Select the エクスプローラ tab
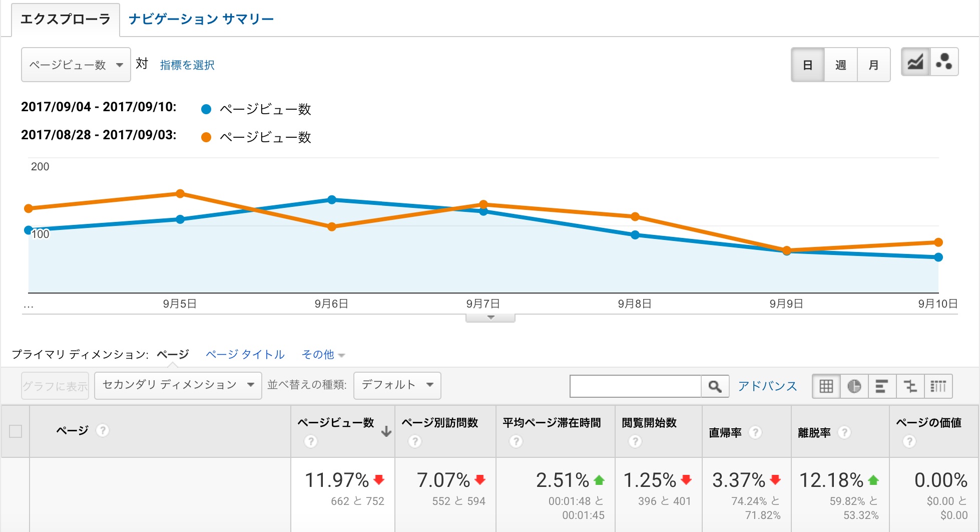This screenshot has height=532, width=980. [x=65, y=20]
